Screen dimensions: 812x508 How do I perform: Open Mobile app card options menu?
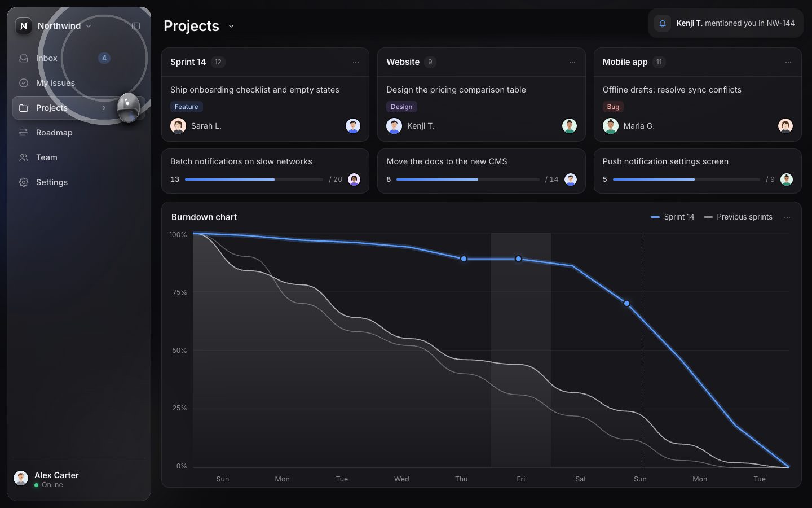click(x=788, y=62)
